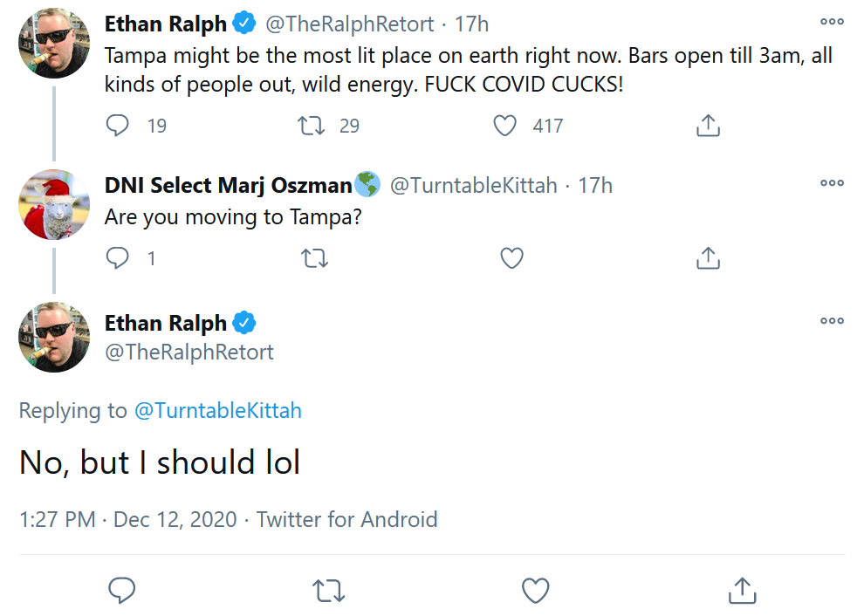Reply to 'No, but I should lol' tweet
The width and height of the screenshot is (864, 616).
122,590
